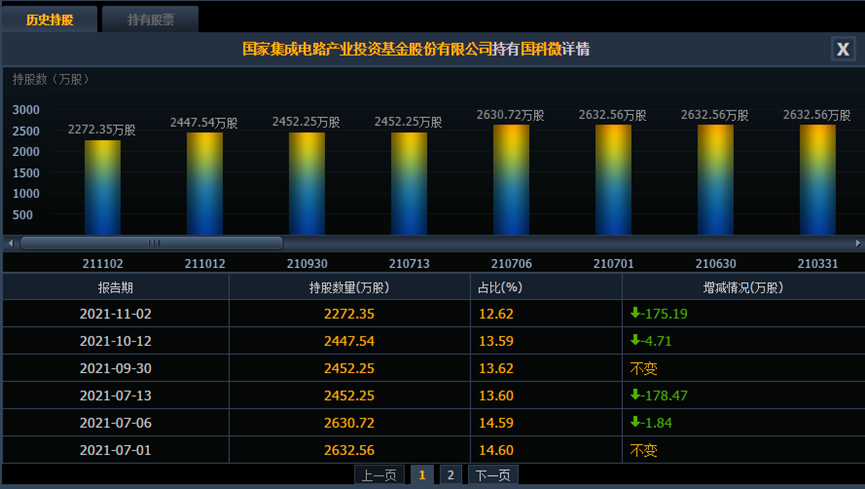Click the 持股数（万股）axis label

coord(51,79)
